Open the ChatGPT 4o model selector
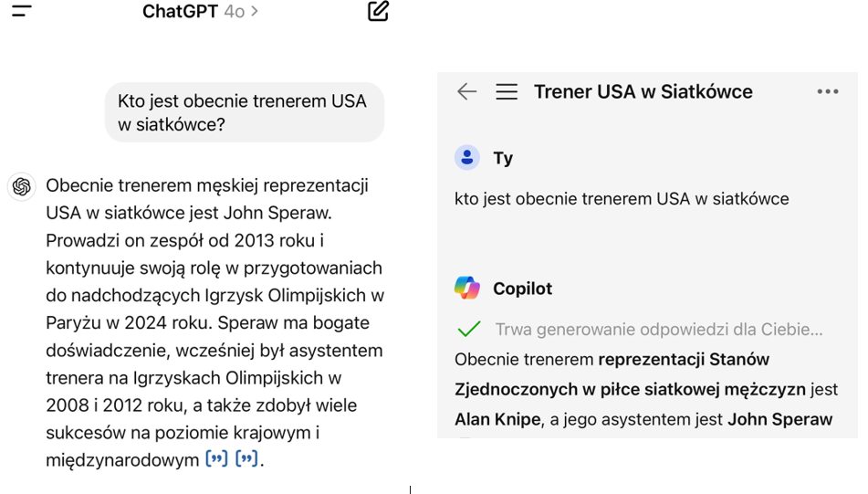The height and width of the screenshot is (494, 868). 200,11
